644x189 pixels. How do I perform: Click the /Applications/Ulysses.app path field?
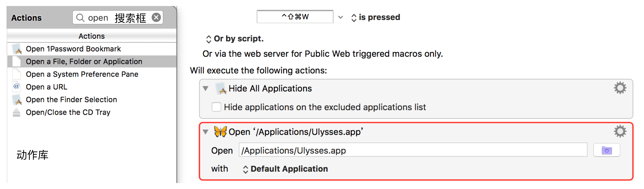413,150
